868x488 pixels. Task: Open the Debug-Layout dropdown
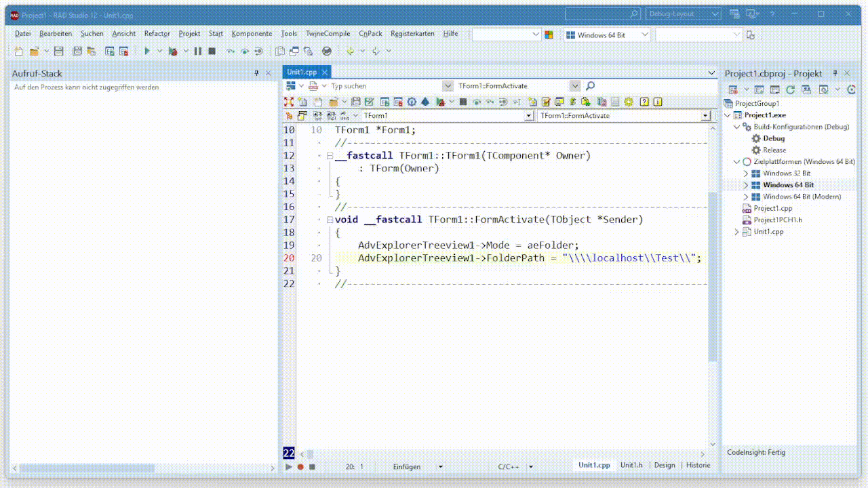click(715, 14)
